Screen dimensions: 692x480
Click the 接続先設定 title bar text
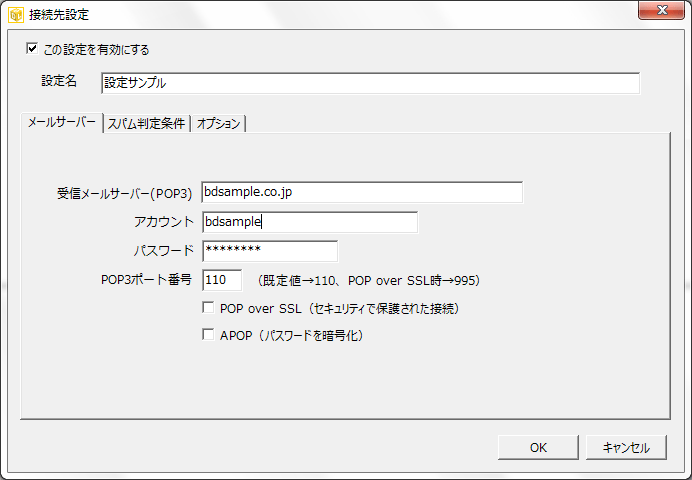[59, 15]
